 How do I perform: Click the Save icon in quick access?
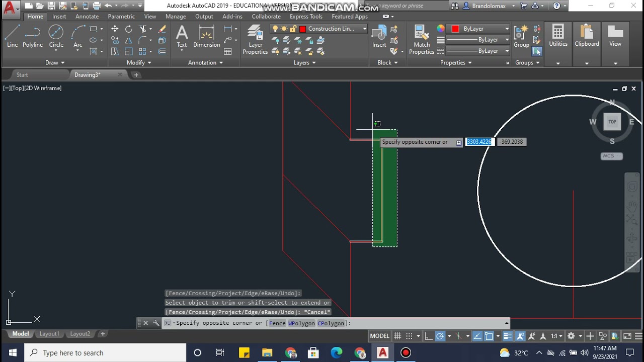point(51,6)
